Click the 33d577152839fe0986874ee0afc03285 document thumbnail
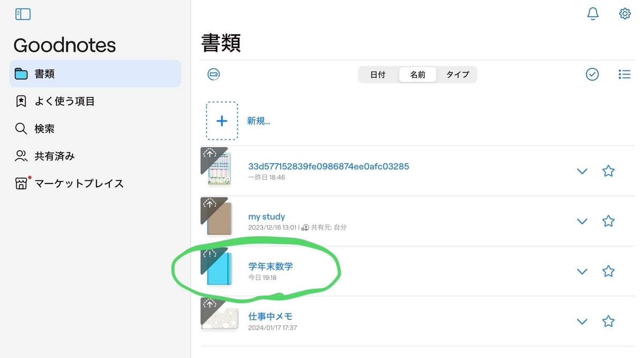This screenshot has width=644, height=358. tap(219, 169)
